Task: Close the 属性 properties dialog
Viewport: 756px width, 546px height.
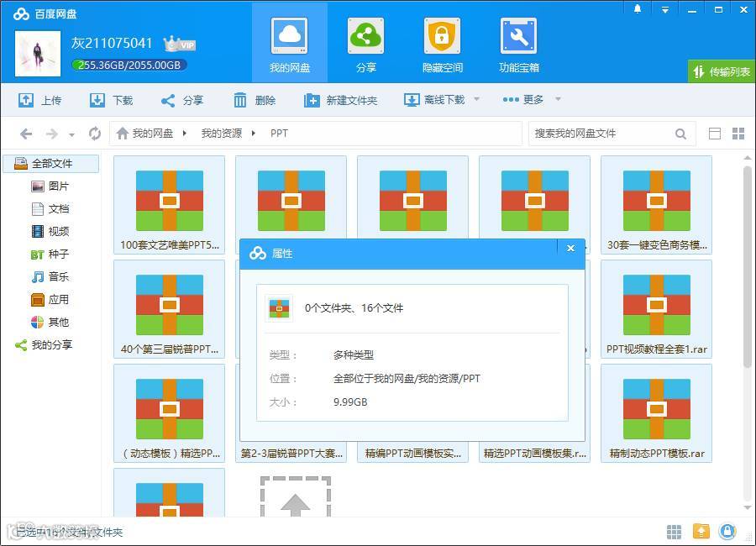Action: (570, 249)
